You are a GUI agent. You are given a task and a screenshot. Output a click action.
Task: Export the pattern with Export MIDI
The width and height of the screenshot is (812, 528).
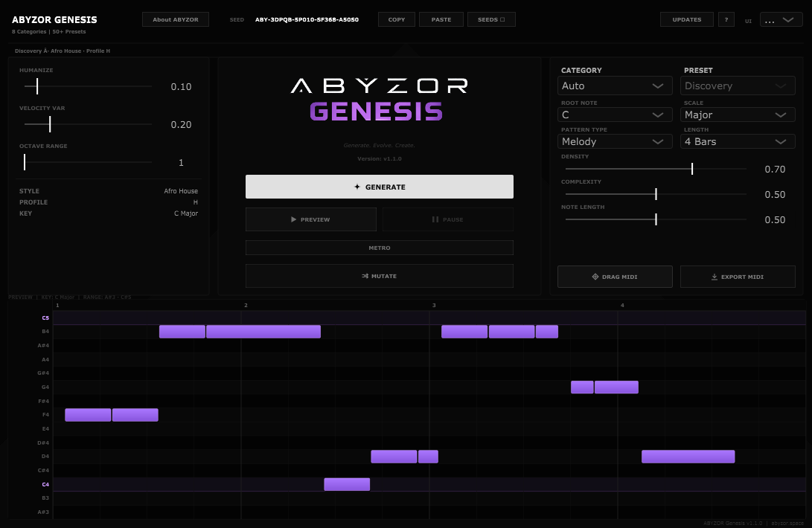(738, 277)
